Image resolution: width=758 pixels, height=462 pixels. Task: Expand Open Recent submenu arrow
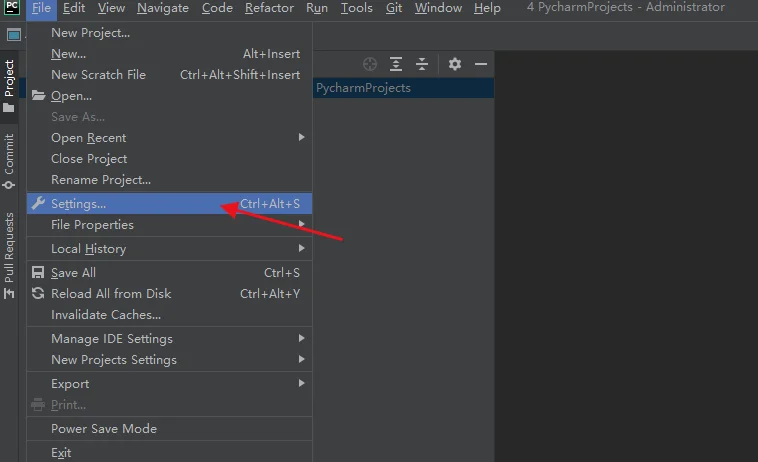tap(301, 137)
